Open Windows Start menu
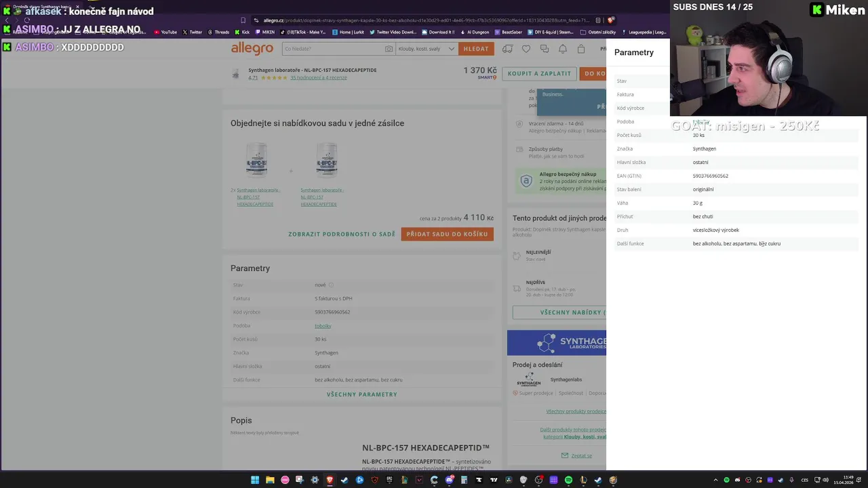Screen dimensions: 868x488 click(x=255, y=480)
